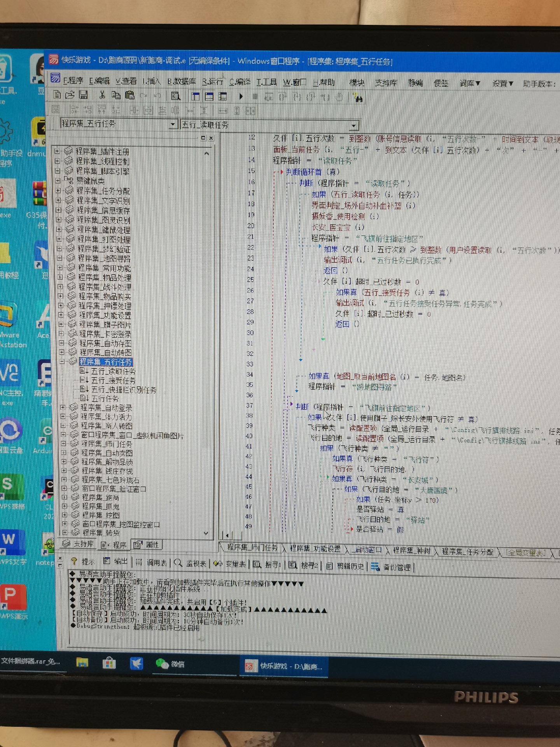This screenshot has width=560, height=747.
Task: Open the 编辑 menu
Action: 100,81
